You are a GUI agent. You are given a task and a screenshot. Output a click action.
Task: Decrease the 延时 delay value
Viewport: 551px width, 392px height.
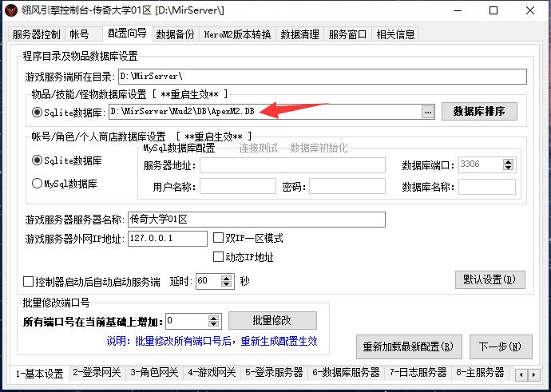coord(227,284)
